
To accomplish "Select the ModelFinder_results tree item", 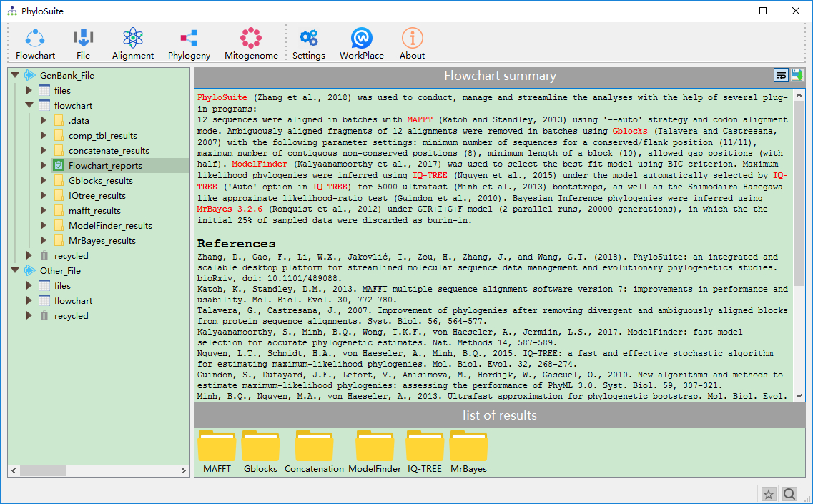I will click(110, 226).
